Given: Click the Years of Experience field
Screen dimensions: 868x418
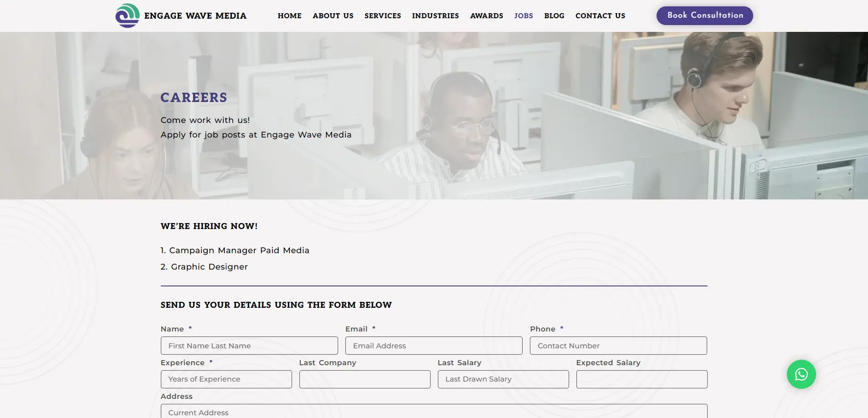Looking at the screenshot, I should click(226, 379).
